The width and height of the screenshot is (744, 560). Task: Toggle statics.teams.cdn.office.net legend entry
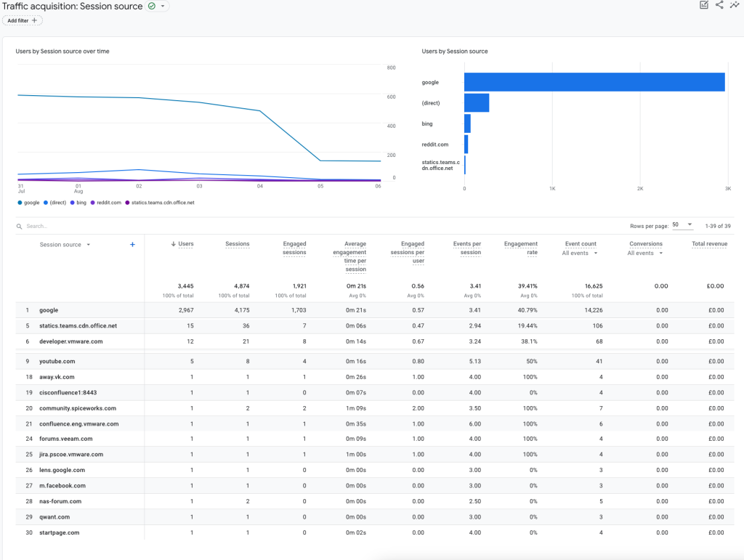point(160,203)
